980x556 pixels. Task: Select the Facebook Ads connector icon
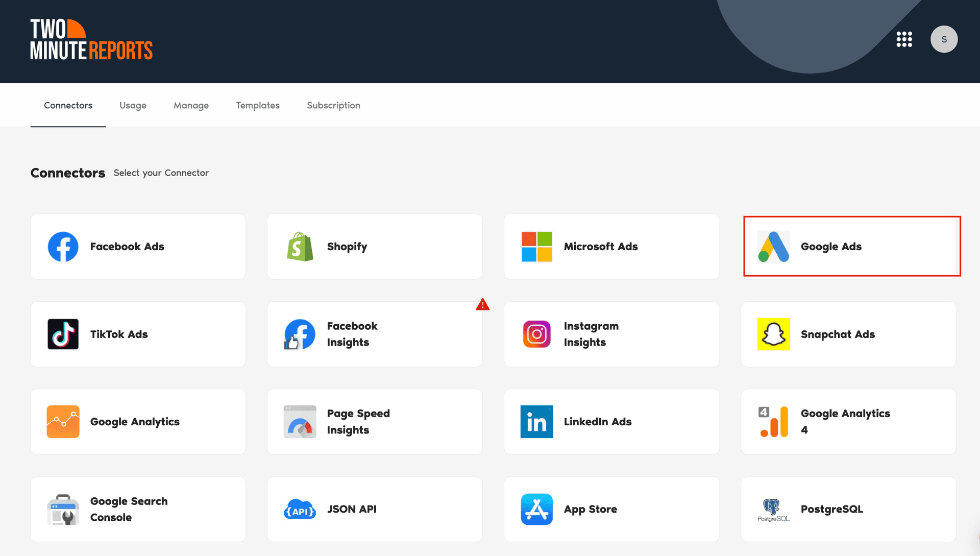pyautogui.click(x=63, y=247)
